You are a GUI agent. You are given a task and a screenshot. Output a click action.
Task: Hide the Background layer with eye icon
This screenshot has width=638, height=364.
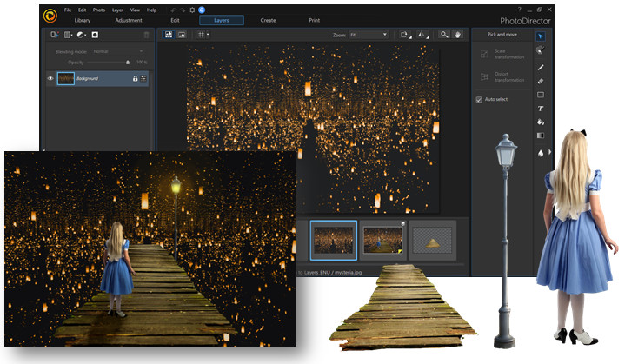tap(50, 79)
